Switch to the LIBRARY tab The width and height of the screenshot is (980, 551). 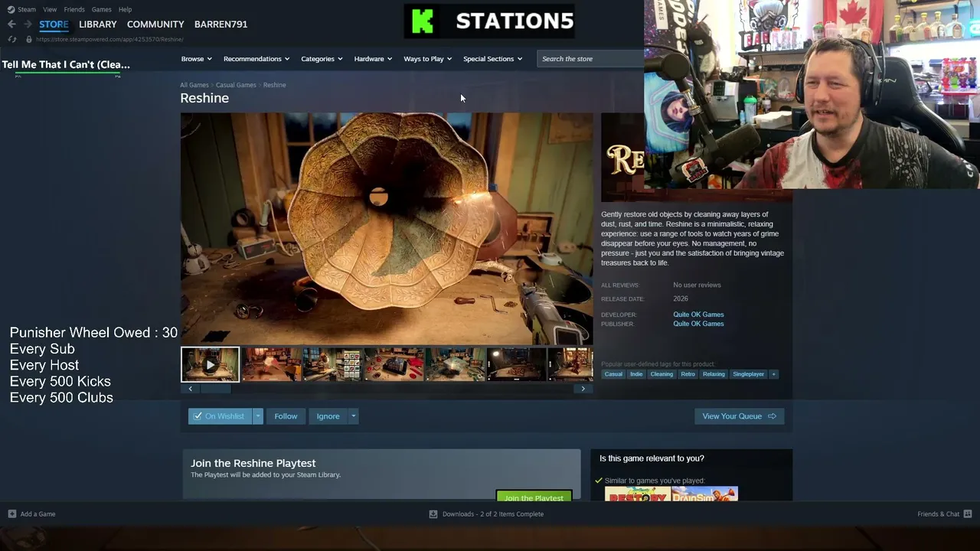98,24
